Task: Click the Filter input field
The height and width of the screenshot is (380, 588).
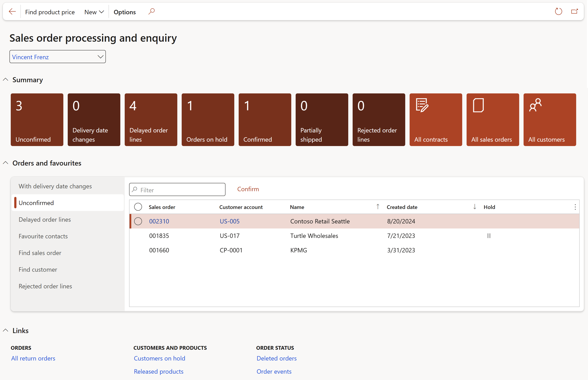Action: [x=177, y=190]
